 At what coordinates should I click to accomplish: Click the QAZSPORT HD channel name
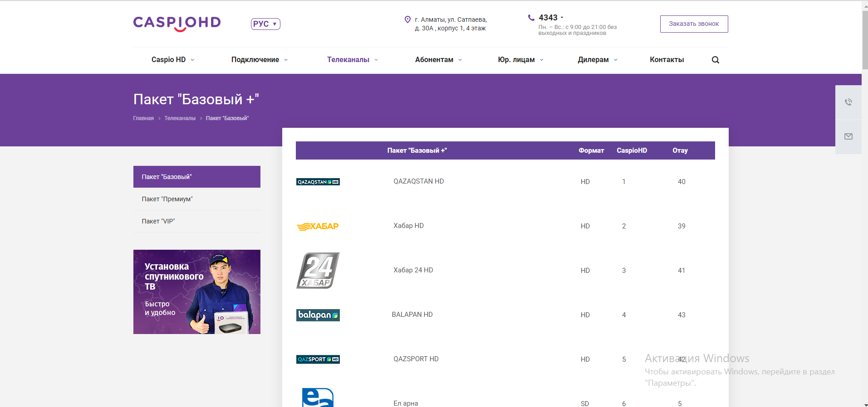pyautogui.click(x=416, y=359)
